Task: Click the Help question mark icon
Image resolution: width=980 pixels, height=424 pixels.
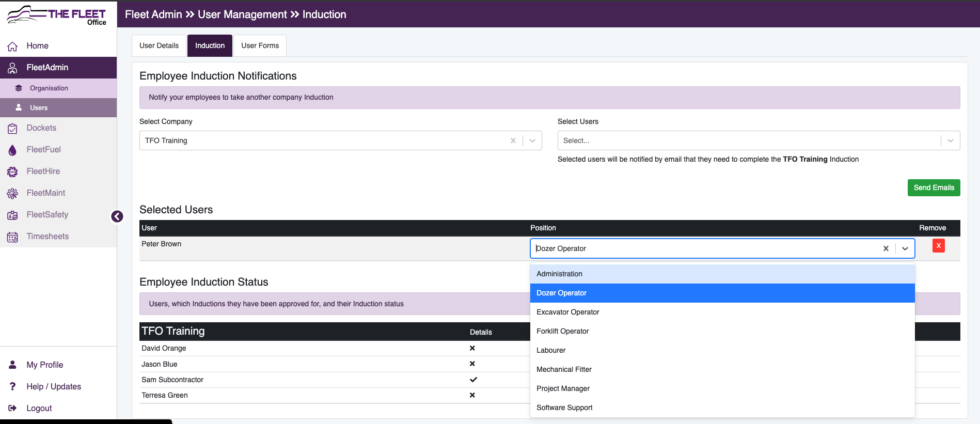Action: click(12, 386)
